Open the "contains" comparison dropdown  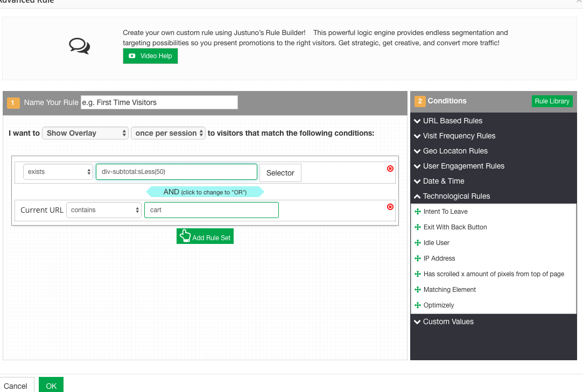click(x=104, y=210)
